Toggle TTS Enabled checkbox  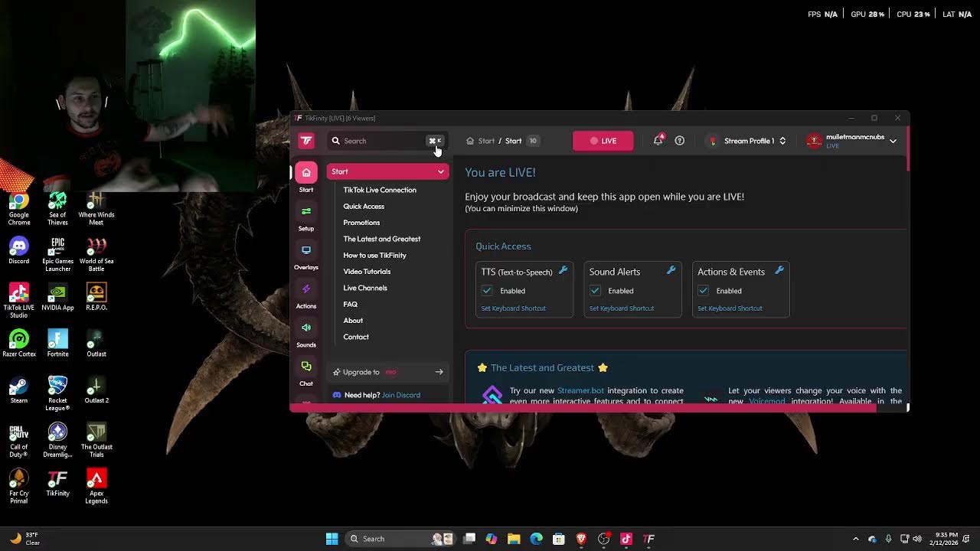pyautogui.click(x=487, y=291)
